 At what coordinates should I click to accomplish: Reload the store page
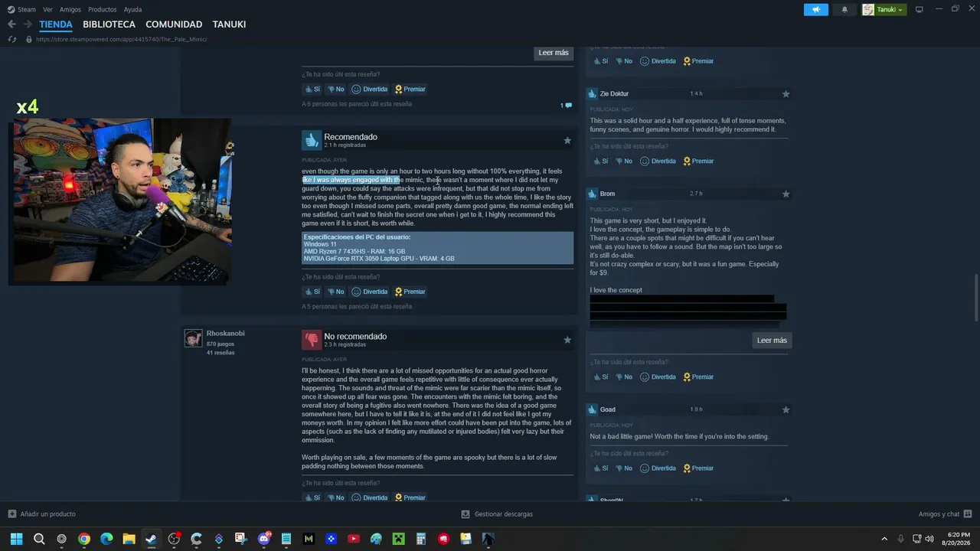[x=11, y=39]
